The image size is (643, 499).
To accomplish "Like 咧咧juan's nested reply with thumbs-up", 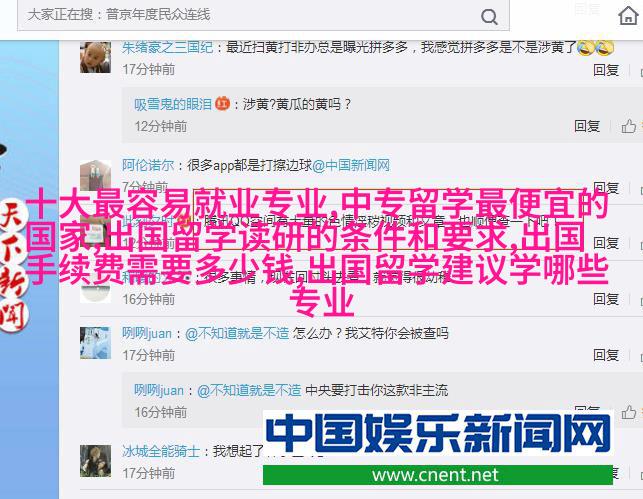I will click(x=628, y=412).
